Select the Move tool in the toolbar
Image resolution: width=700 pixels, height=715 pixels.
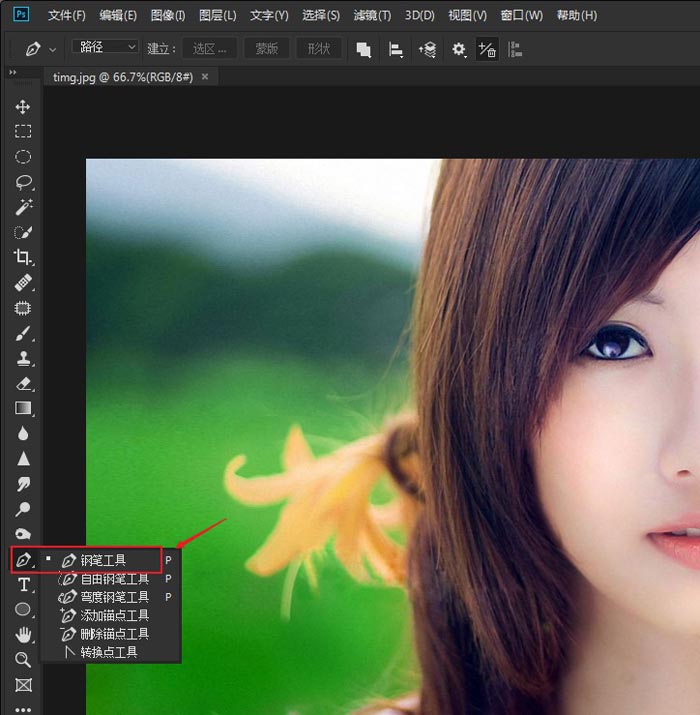coord(22,107)
